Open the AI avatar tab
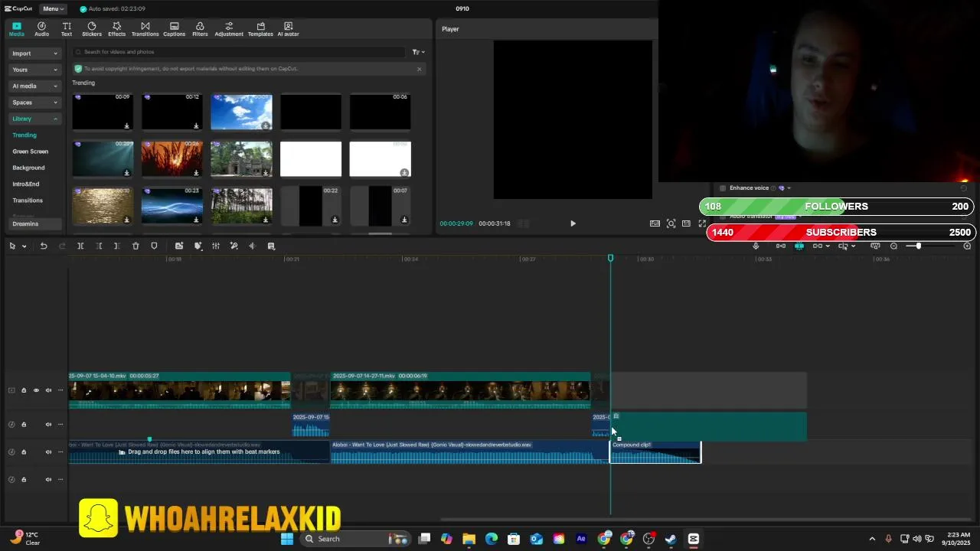This screenshot has height=551, width=980. pyautogui.click(x=288, y=29)
